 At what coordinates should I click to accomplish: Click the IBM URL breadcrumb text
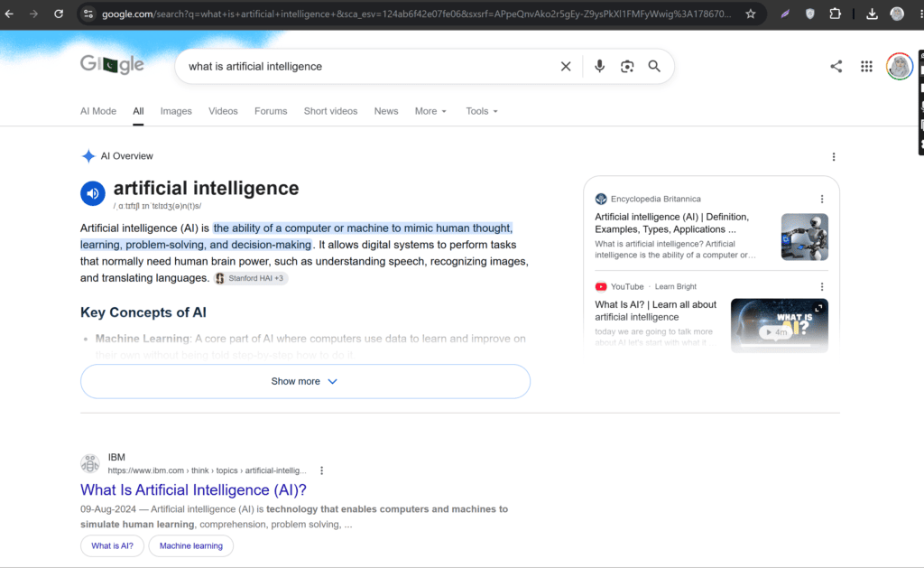pos(207,470)
